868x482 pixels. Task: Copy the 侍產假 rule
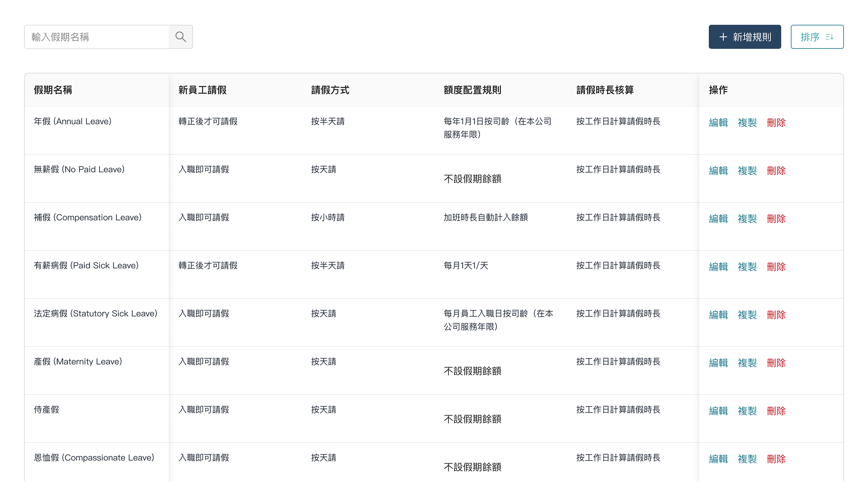[x=747, y=411]
